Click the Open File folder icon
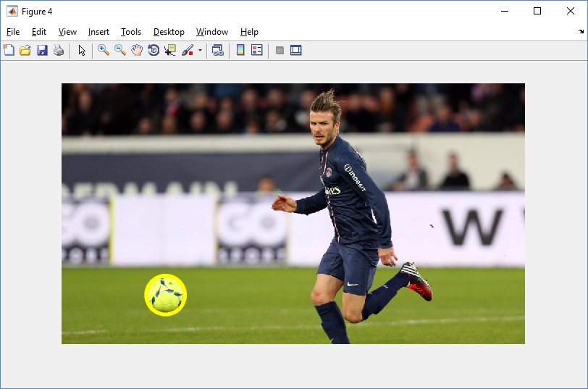 pyautogui.click(x=25, y=51)
